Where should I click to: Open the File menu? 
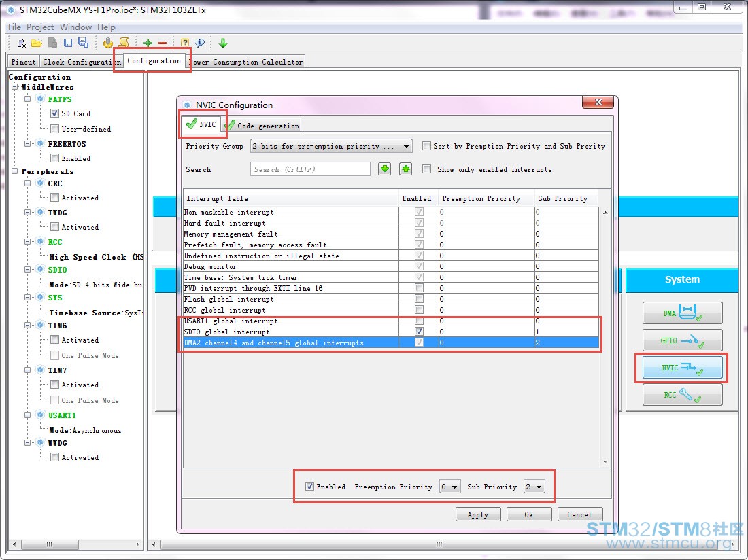coord(14,27)
